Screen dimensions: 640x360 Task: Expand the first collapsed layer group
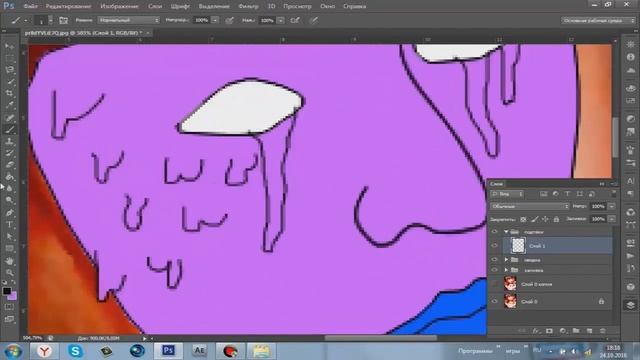coord(506,260)
